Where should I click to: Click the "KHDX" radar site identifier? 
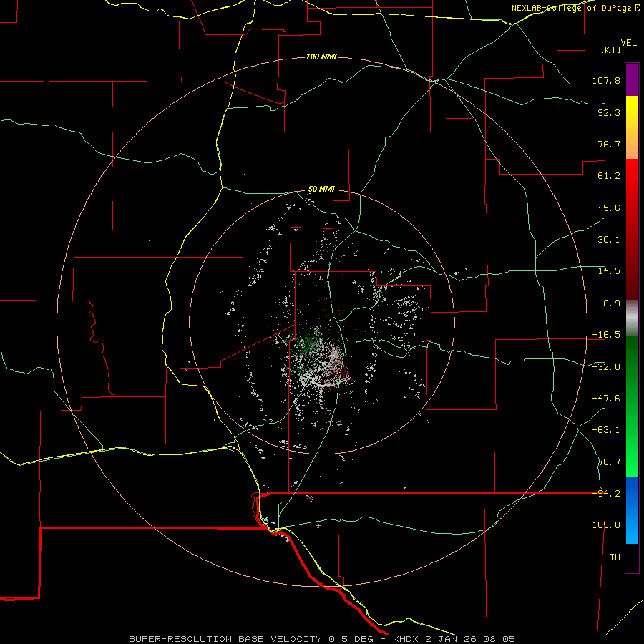click(407, 639)
